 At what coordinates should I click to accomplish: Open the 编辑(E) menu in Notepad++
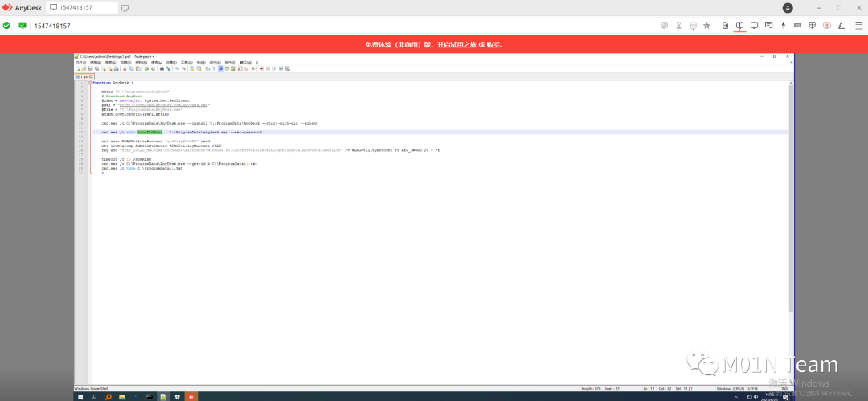coord(95,63)
